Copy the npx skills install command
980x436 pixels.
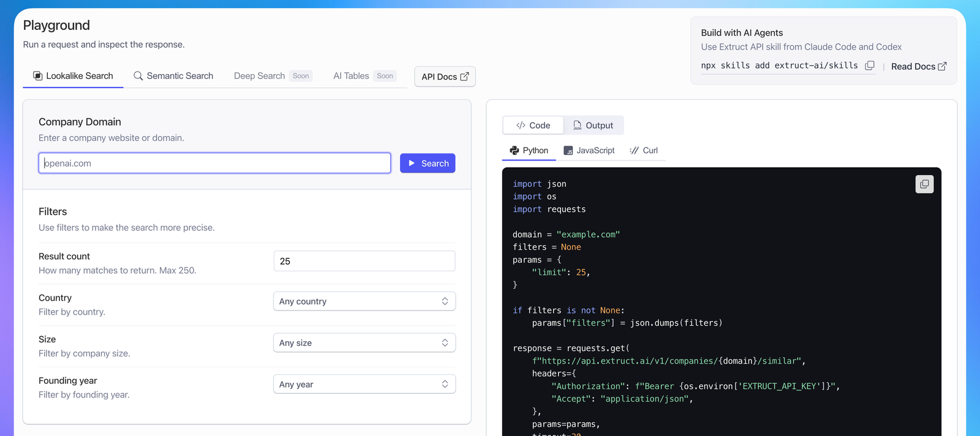tap(869, 66)
